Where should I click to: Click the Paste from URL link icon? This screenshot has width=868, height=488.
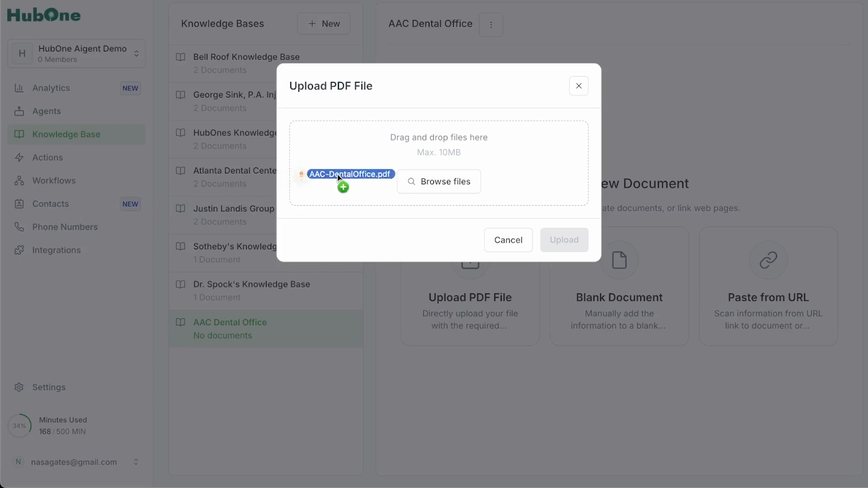tap(768, 260)
